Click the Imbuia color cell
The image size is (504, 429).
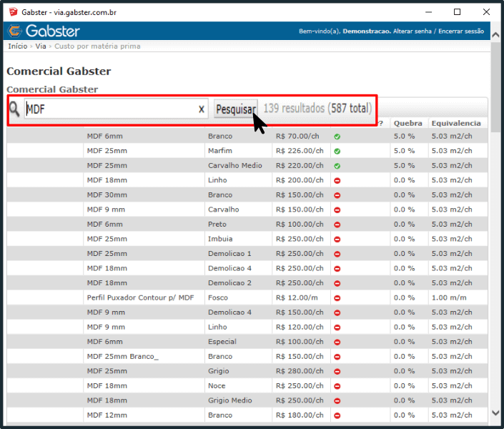(220, 239)
